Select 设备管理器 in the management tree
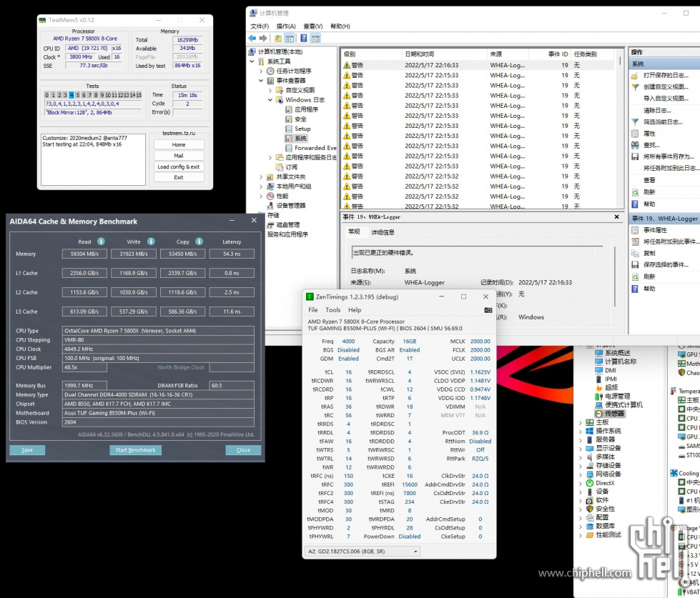The height and width of the screenshot is (598, 700). (286, 206)
